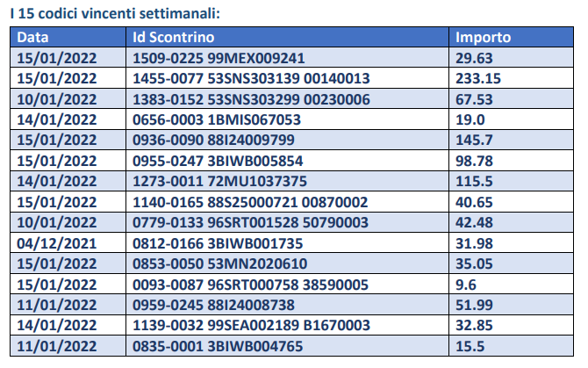Click the amount 9.6

coord(465,285)
